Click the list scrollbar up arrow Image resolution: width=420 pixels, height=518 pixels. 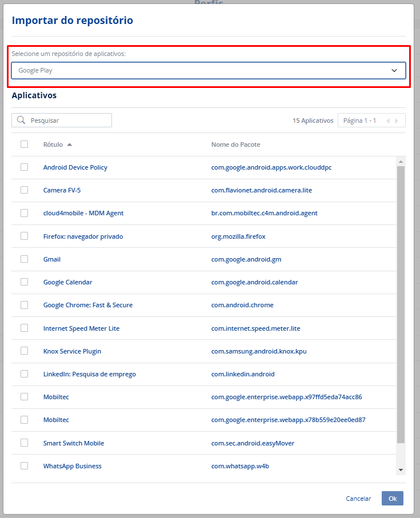[x=401, y=162]
